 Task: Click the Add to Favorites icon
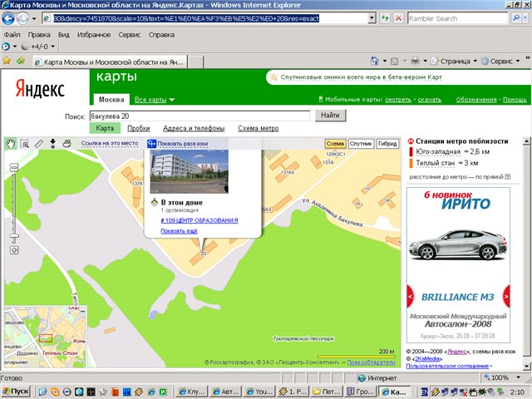pos(21,61)
